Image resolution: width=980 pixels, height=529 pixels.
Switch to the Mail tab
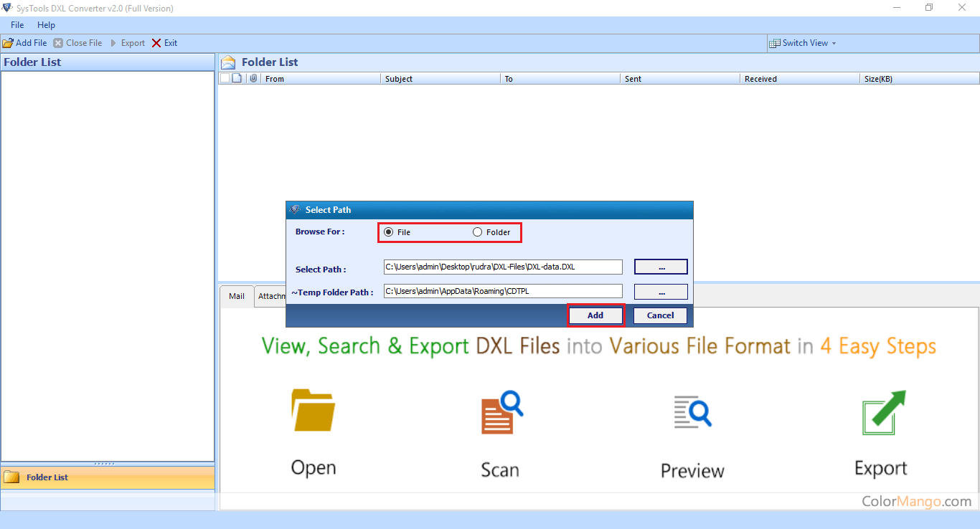tap(236, 296)
